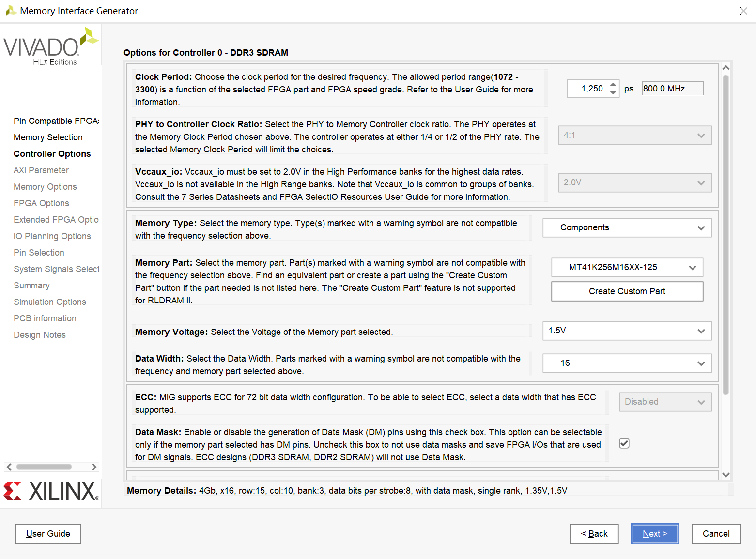Viewport: 756px width, 559px height.
Task: Click the Vivado HLx Editions logo
Action: click(x=51, y=46)
